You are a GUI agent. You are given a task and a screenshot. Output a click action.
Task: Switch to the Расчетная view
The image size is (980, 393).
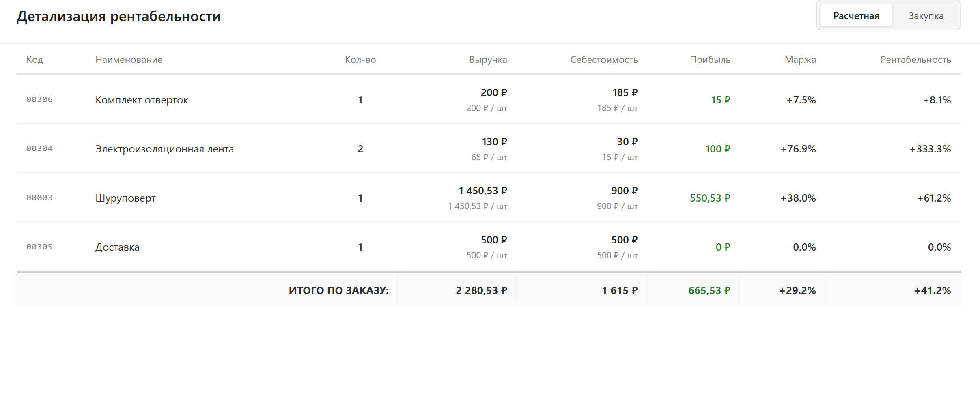point(856,16)
